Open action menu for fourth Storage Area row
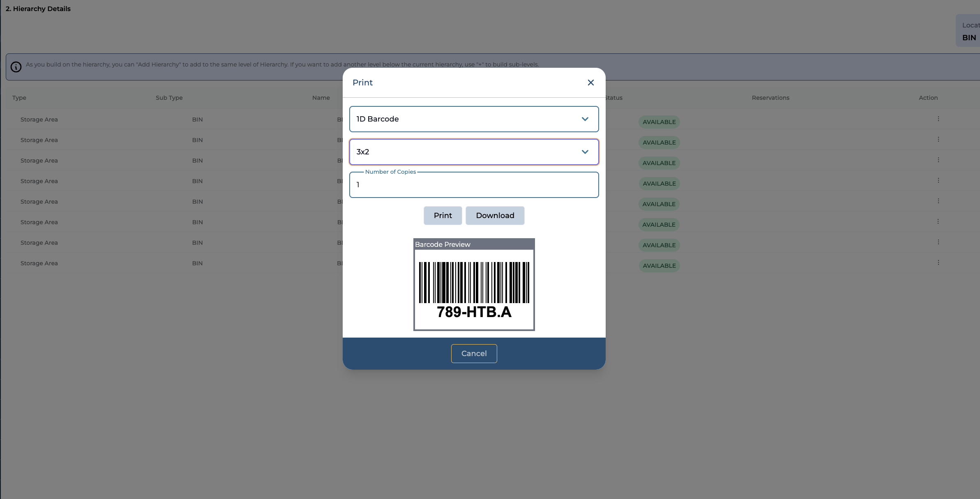Screen dimensions: 980x499 [938, 180]
